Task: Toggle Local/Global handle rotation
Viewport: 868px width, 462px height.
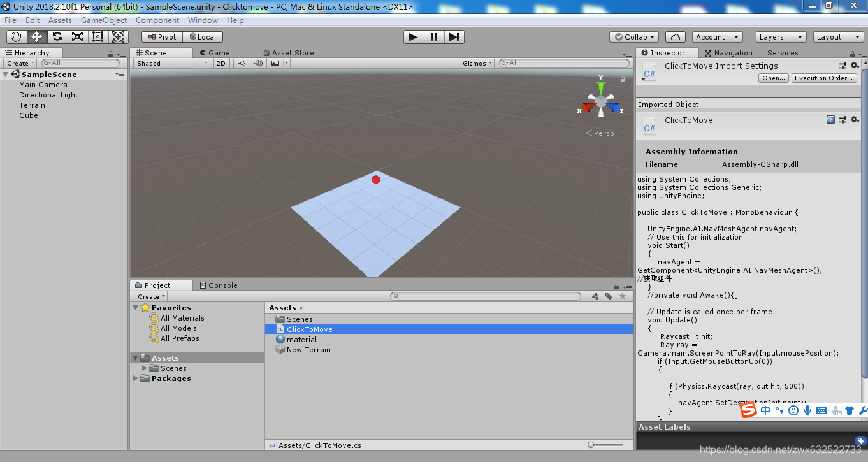Action: click(x=203, y=37)
